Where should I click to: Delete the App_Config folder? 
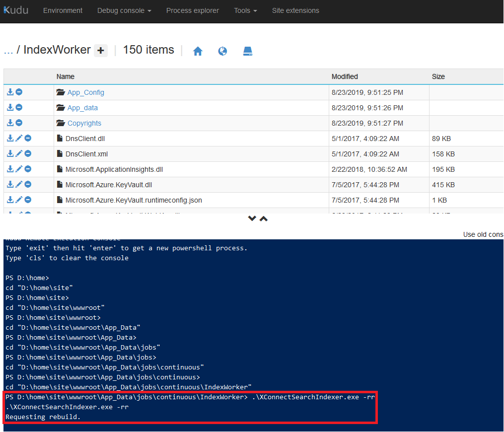pyautogui.click(x=19, y=92)
